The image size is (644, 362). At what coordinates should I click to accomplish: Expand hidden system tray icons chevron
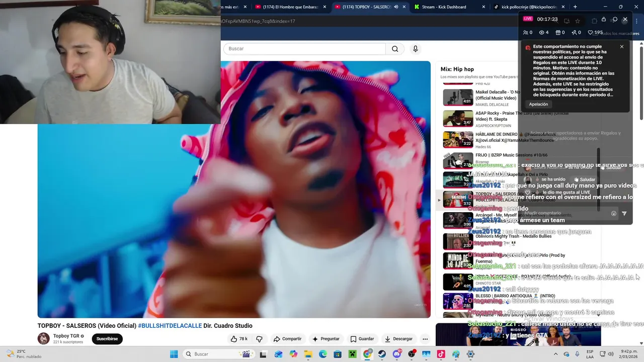point(556,354)
